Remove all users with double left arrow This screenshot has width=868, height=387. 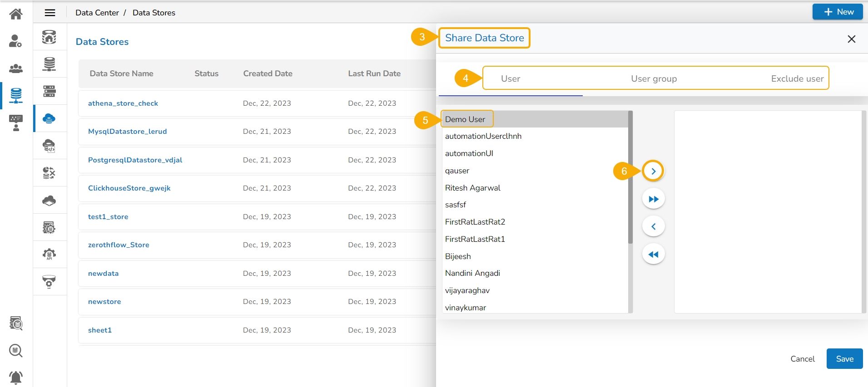click(x=653, y=255)
